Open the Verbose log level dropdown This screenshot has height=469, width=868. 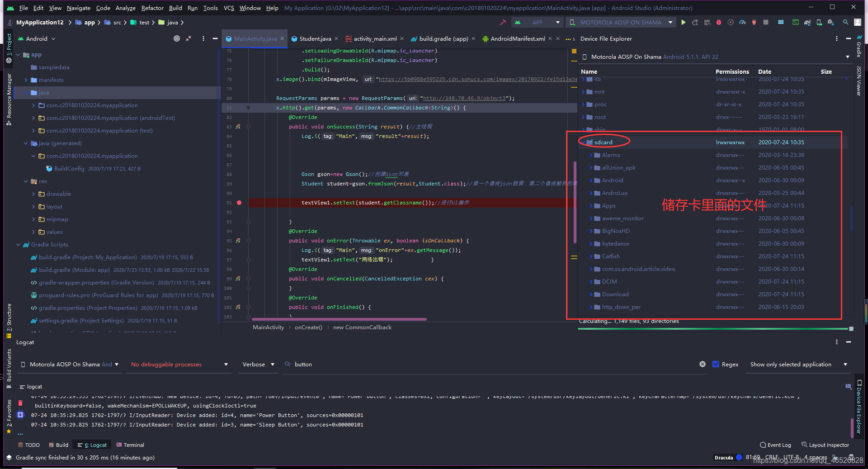coord(258,364)
